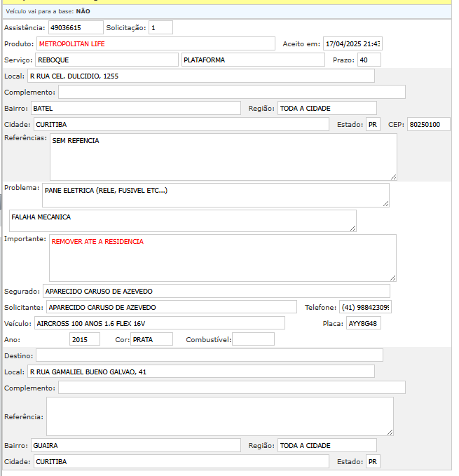Click the Serviço field containing REBOQUE
This screenshot has width=459, height=476.
click(107, 60)
